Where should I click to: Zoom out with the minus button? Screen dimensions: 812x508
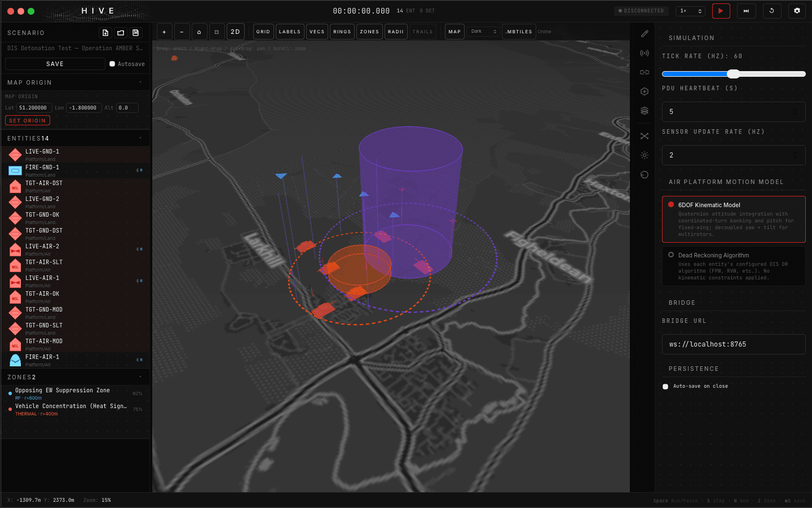pyautogui.click(x=182, y=32)
